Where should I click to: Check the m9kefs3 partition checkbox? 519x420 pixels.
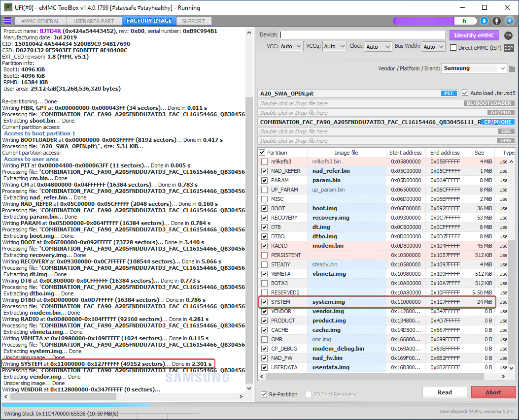click(265, 162)
